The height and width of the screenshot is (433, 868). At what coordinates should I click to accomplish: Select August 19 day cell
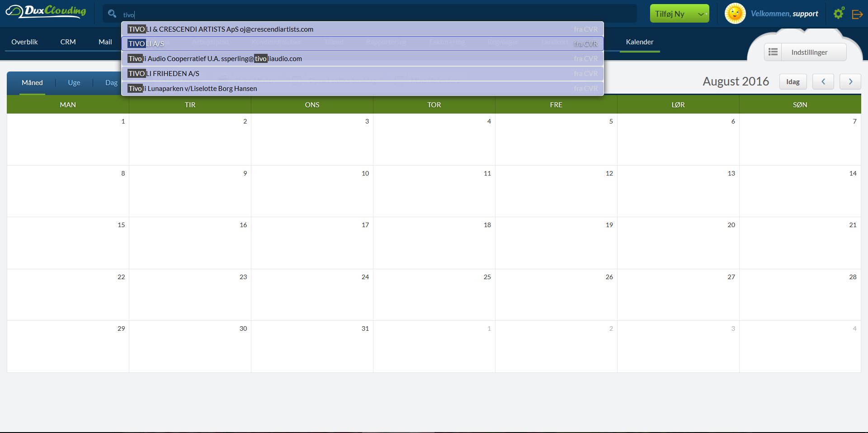(556, 243)
